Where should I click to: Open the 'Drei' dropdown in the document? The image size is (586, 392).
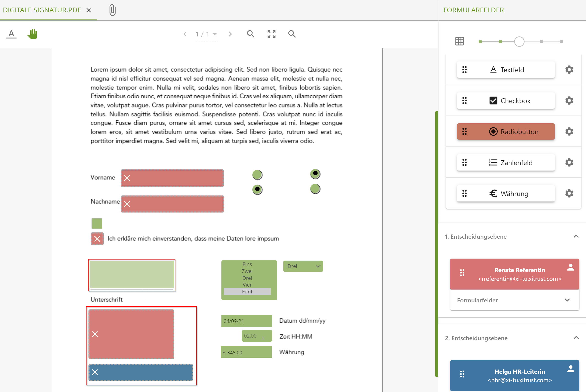click(x=303, y=266)
